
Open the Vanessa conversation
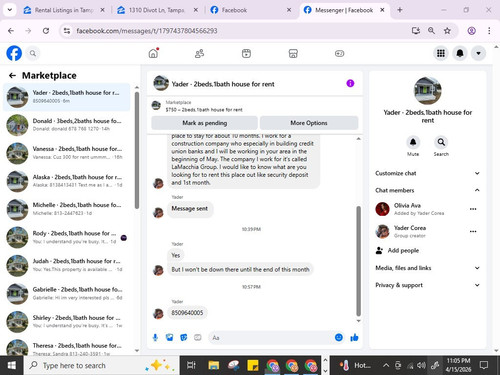point(67,153)
